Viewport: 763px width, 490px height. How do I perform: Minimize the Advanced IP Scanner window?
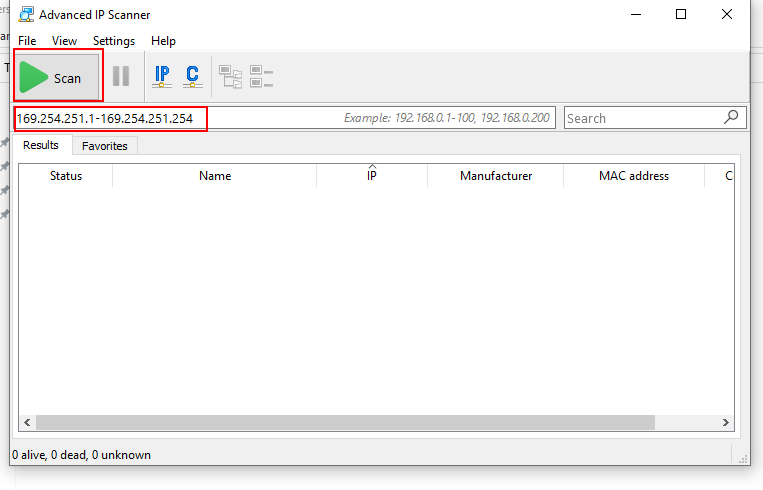[x=636, y=15]
